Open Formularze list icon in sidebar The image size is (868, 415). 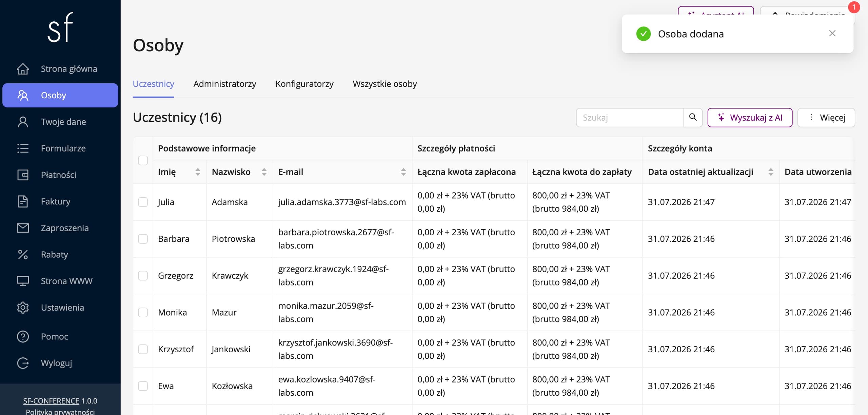tap(23, 148)
